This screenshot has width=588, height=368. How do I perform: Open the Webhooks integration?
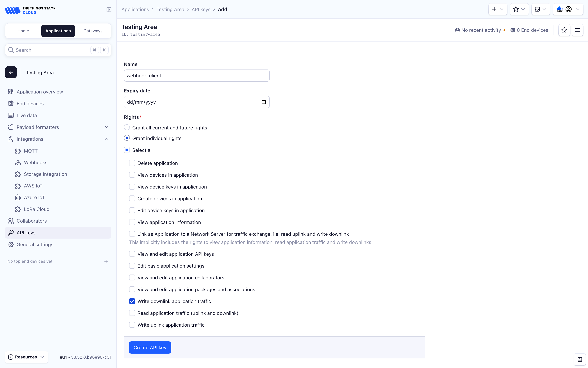click(x=36, y=162)
